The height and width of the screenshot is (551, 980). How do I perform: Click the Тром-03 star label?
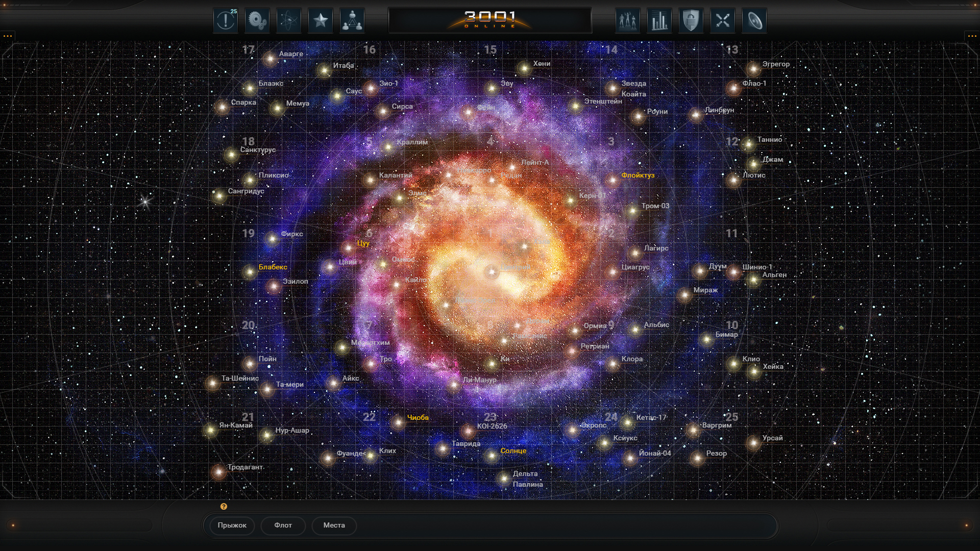click(655, 206)
